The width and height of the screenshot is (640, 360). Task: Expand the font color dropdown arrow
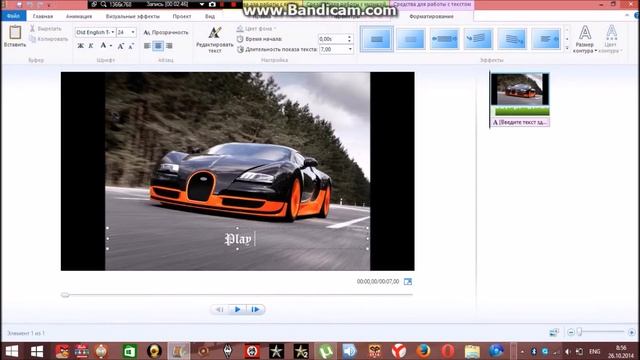(111, 46)
